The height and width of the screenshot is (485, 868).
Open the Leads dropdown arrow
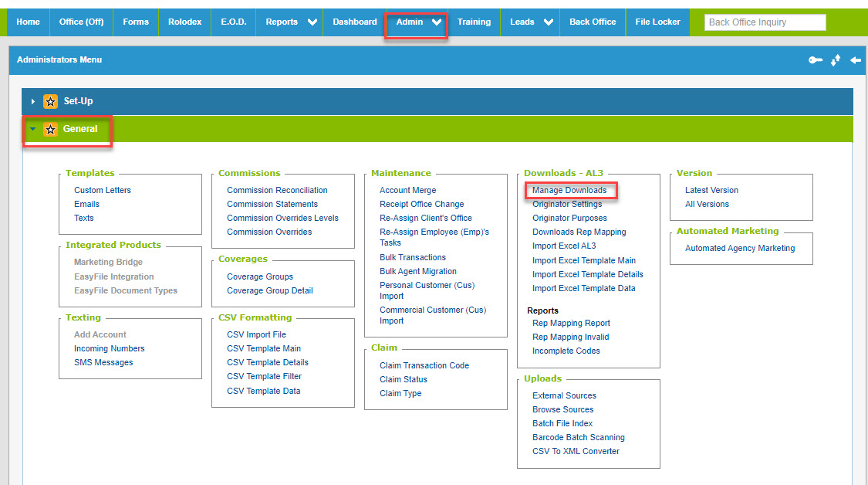point(548,22)
